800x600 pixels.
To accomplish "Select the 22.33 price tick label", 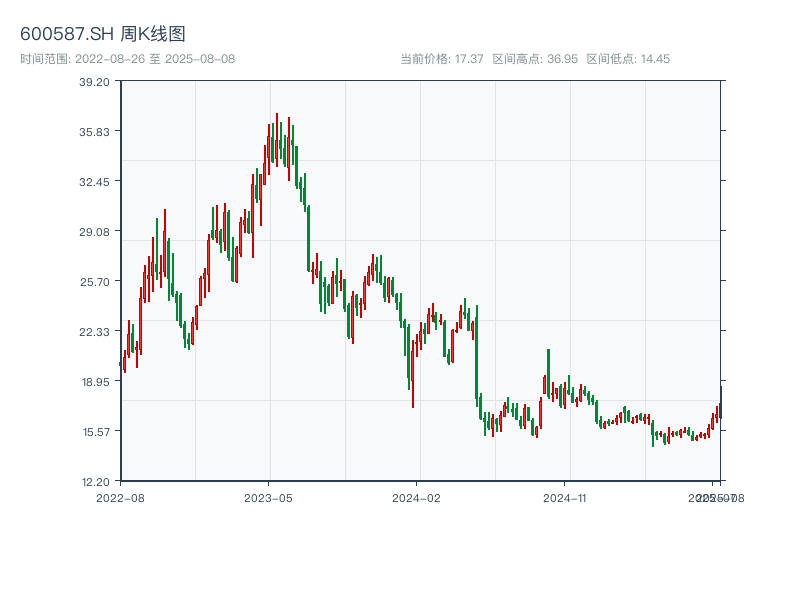I will [x=94, y=332].
